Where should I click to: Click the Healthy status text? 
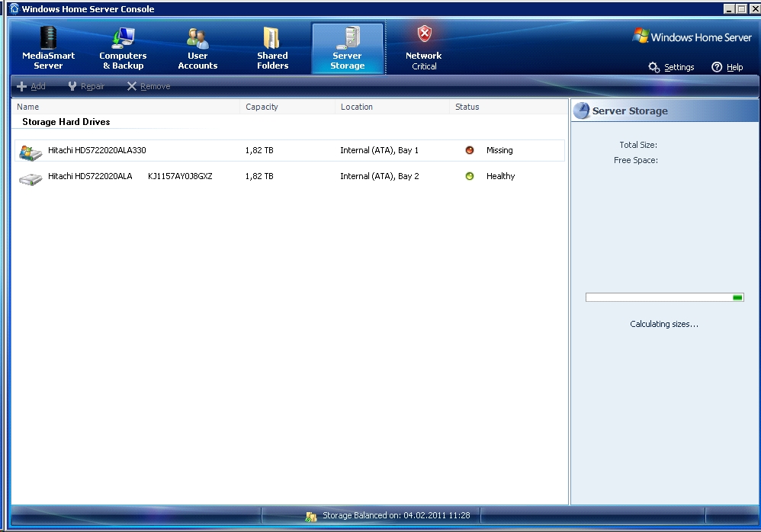pyautogui.click(x=500, y=176)
